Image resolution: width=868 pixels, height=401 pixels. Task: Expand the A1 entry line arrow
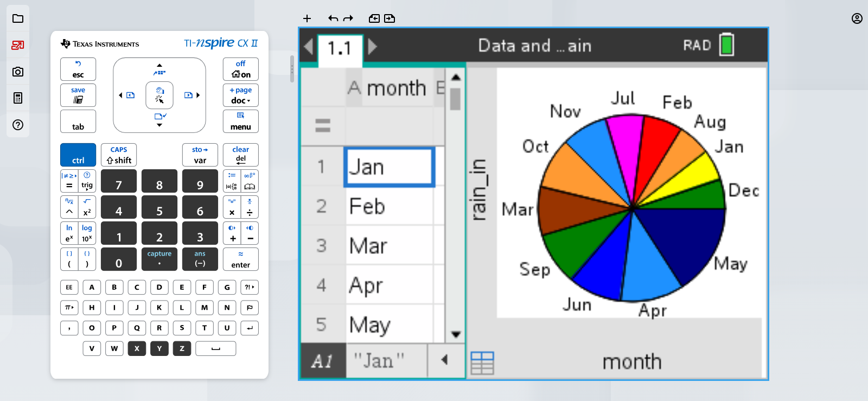point(444,360)
